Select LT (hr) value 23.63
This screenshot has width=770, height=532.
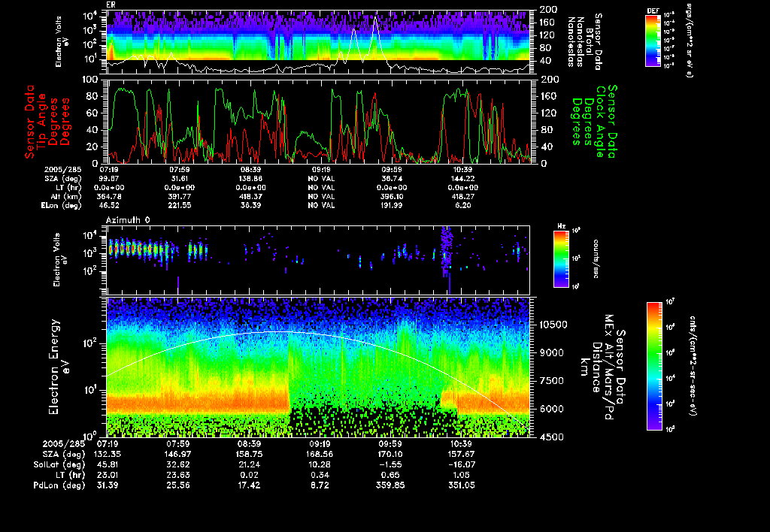[x=178, y=475]
